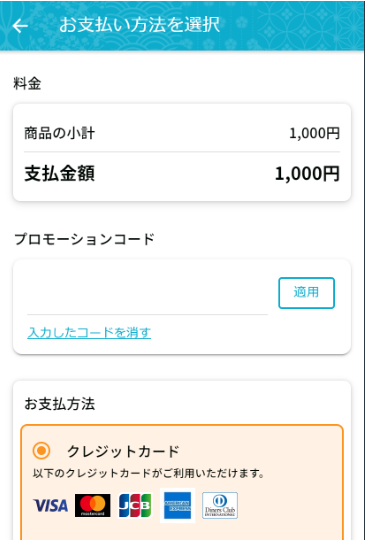Click the お支払い方法を選択 header title
The image size is (365, 540).
(x=139, y=25)
